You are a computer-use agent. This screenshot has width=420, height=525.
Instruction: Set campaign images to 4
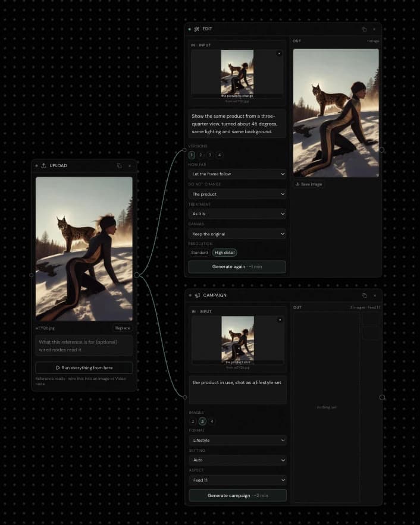coord(212,421)
